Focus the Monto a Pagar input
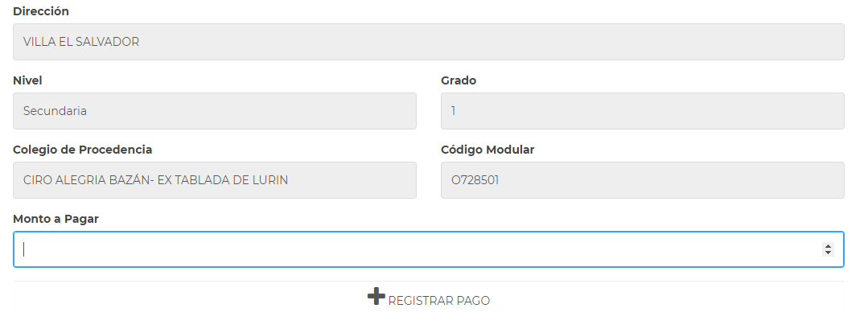Viewport: 868px width, 333px height. (x=418, y=249)
